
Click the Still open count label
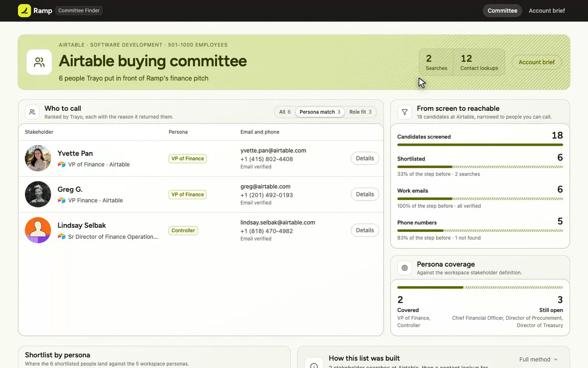551,310
